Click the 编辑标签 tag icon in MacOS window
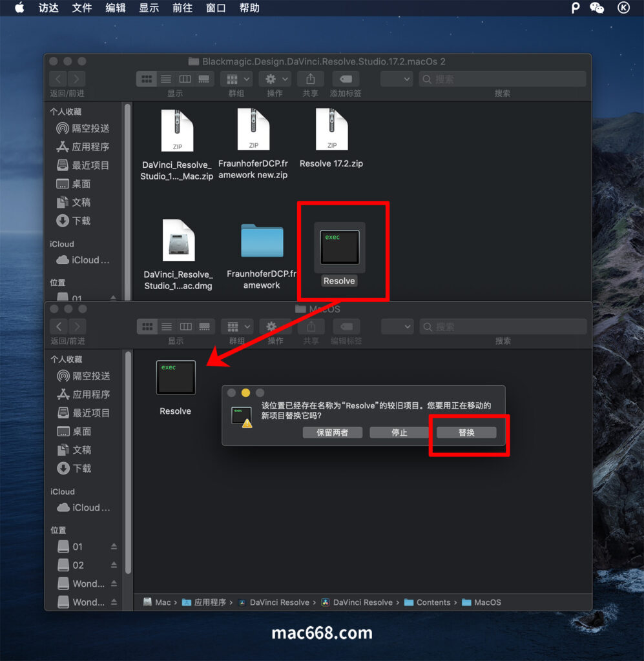 click(x=347, y=327)
